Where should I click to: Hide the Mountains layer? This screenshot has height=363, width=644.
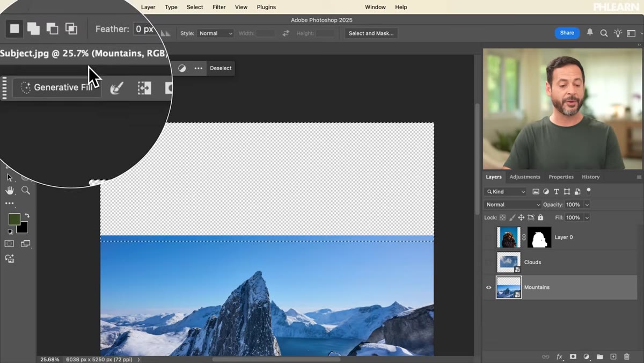488,287
